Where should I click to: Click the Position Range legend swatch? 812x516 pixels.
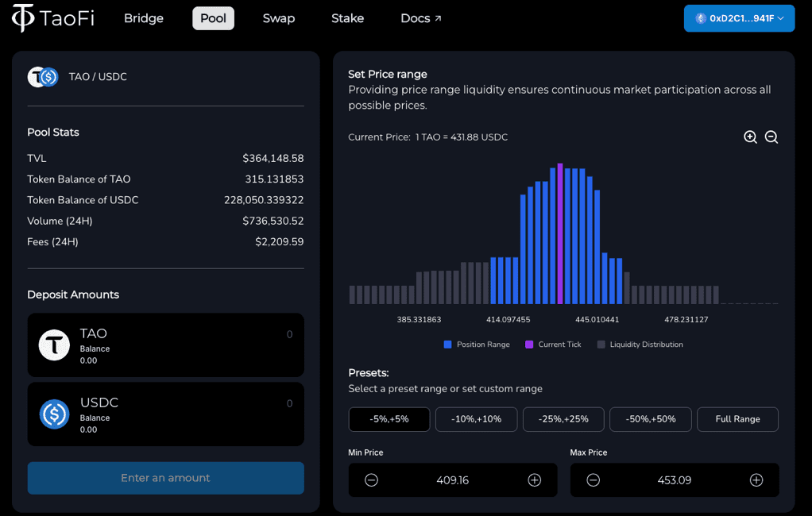(448, 345)
